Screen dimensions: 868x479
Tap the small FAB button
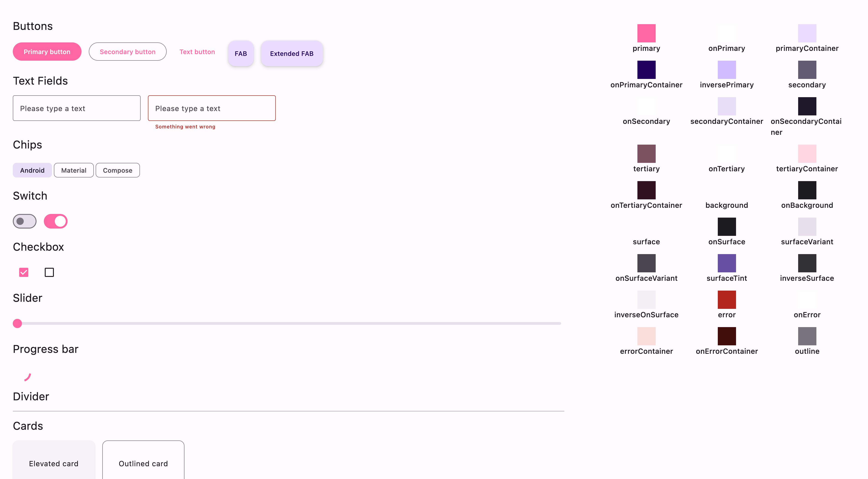241,54
